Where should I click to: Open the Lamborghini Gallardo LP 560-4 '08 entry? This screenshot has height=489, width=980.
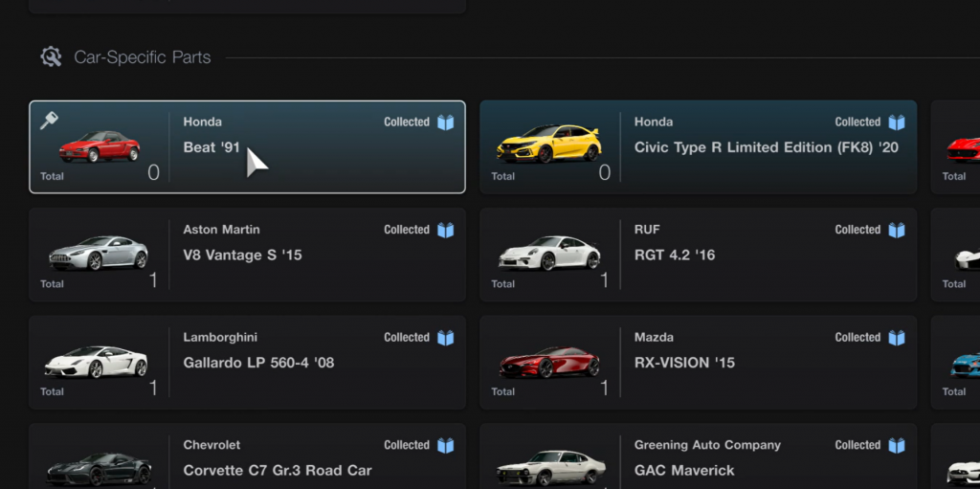(258, 363)
